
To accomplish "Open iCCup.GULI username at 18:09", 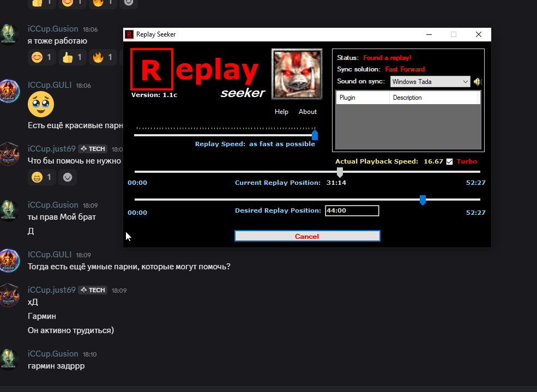I will [50, 255].
